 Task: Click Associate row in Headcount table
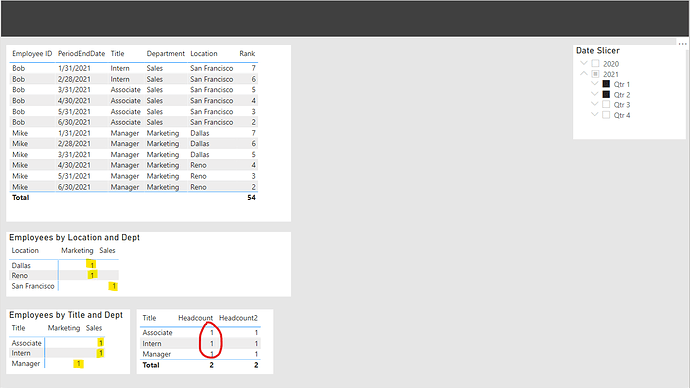200,333
